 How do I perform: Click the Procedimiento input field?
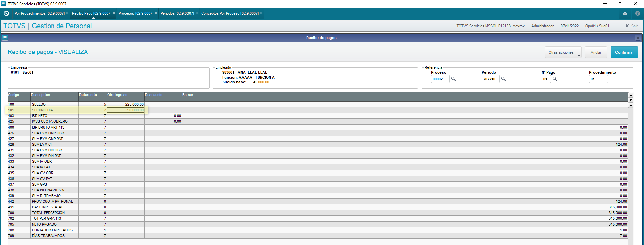tap(598, 79)
